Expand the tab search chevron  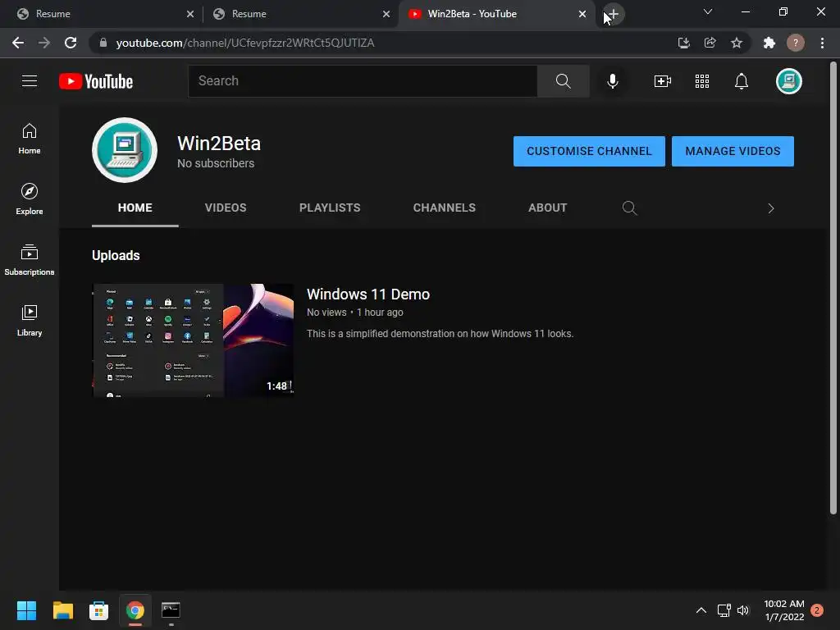click(708, 11)
